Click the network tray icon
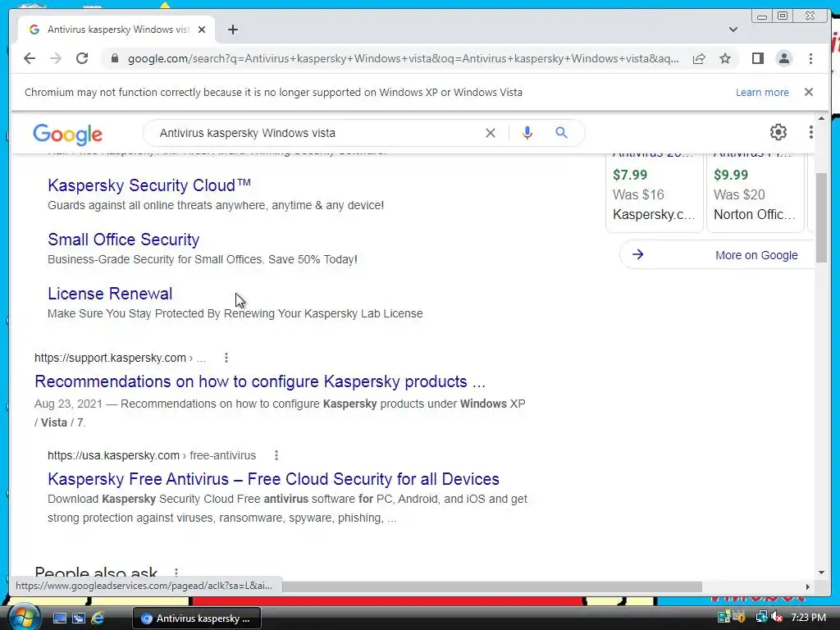Screen dimensions: 840x630 pyautogui.click(x=761, y=618)
